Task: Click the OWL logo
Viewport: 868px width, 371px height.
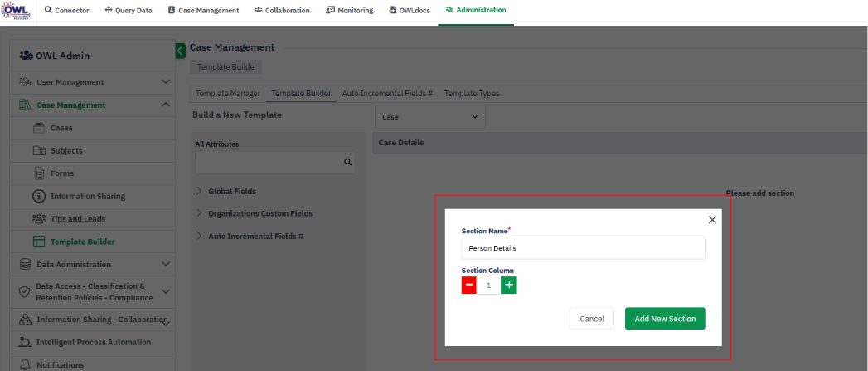Action: pyautogui.click(x=16, y=10)
